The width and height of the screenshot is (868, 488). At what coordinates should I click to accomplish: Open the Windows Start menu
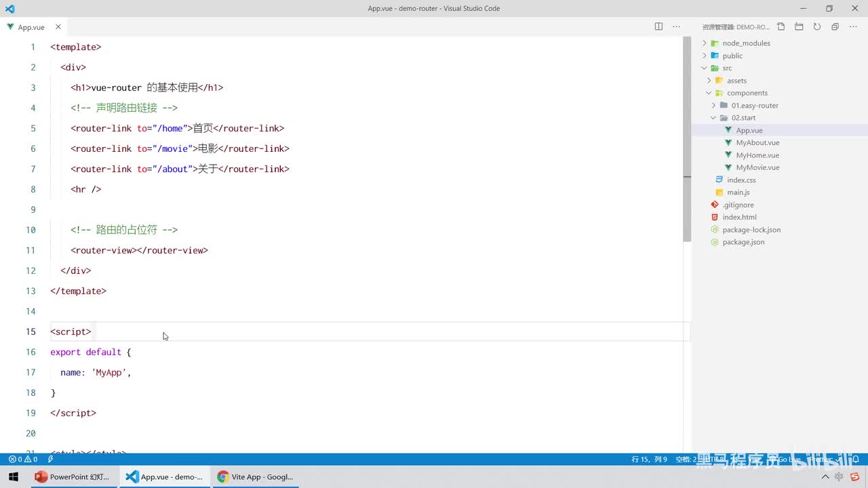tap(14, 476)
